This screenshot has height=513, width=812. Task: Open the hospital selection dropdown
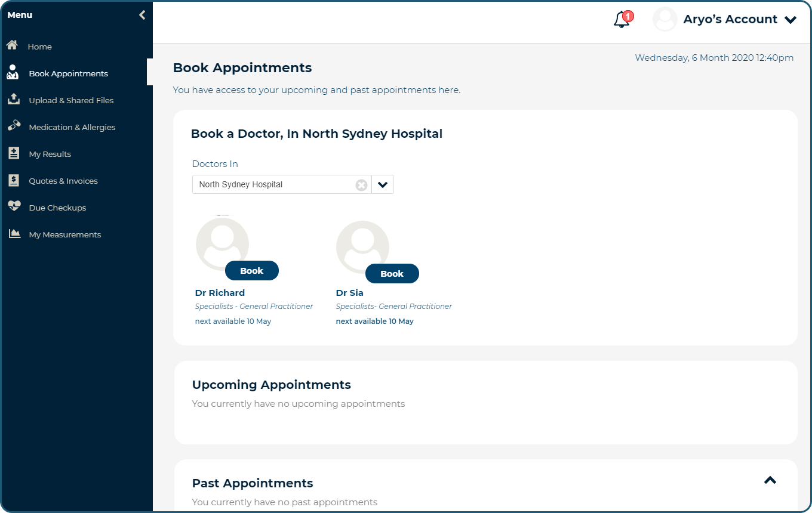click(382, 184)
